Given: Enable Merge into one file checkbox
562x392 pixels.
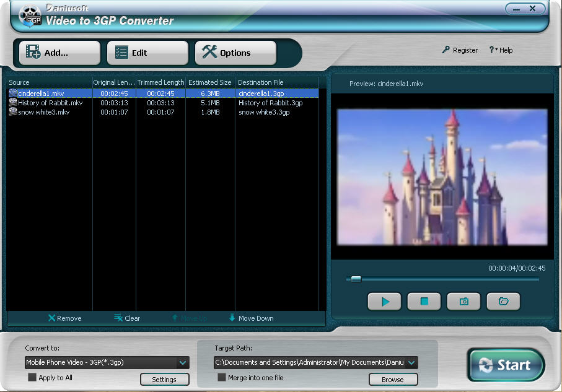Looking at the screenshot, I should coord(222,377).
